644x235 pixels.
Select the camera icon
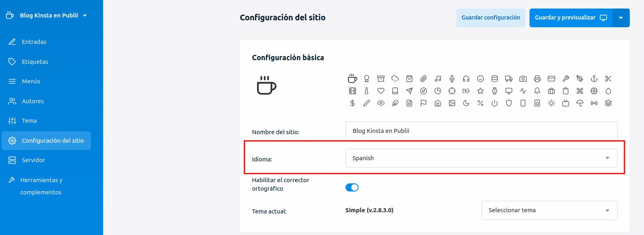tap(523, 79)
